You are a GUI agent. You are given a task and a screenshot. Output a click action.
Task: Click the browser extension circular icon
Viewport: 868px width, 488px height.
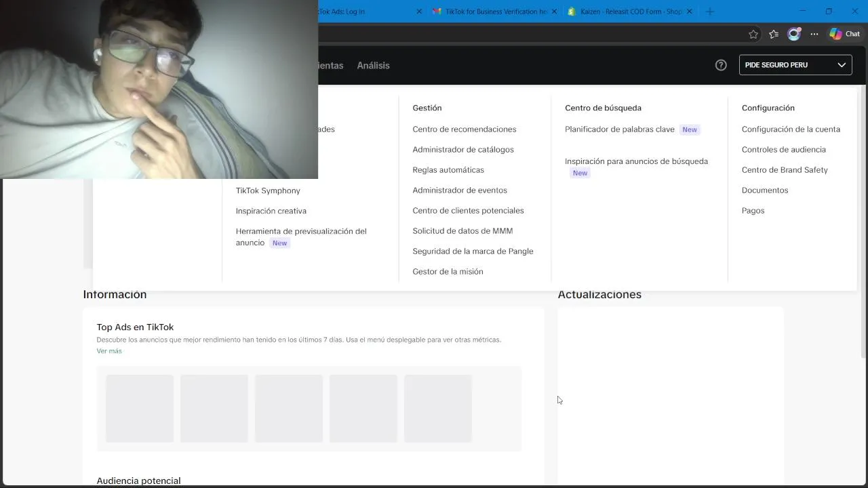click(x=794, y=34)
